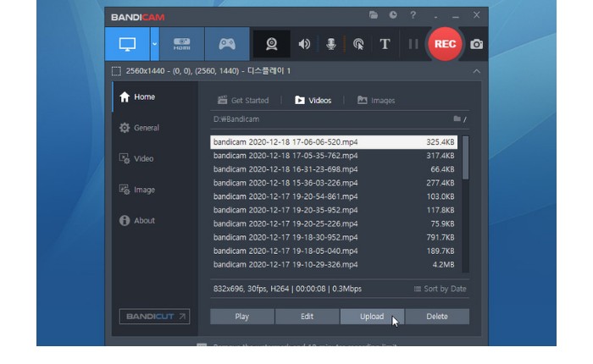Select bandicam 2020-12-17 19-20-25-226.mp4
This screenshot has height=364, width=593.
tap(334, 223)
